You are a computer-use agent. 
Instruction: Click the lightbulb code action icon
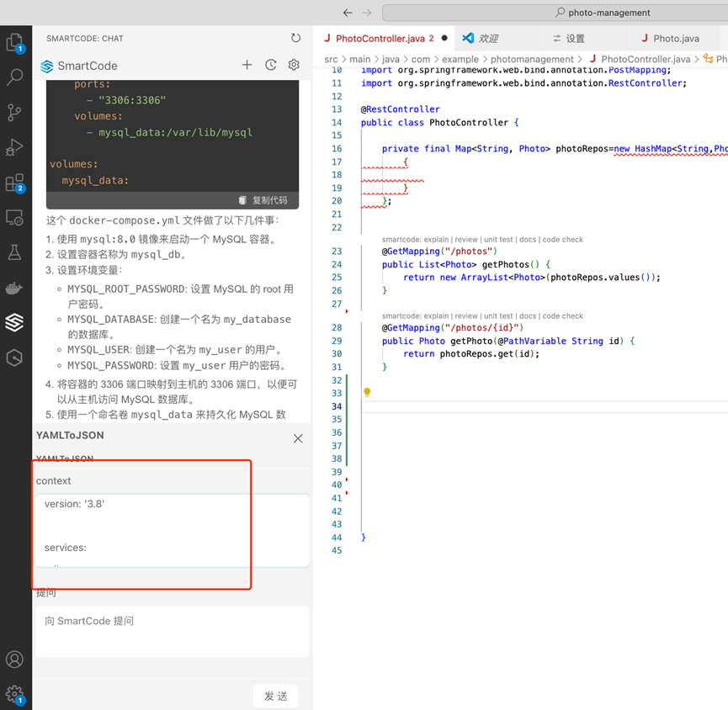click(367, 393)
